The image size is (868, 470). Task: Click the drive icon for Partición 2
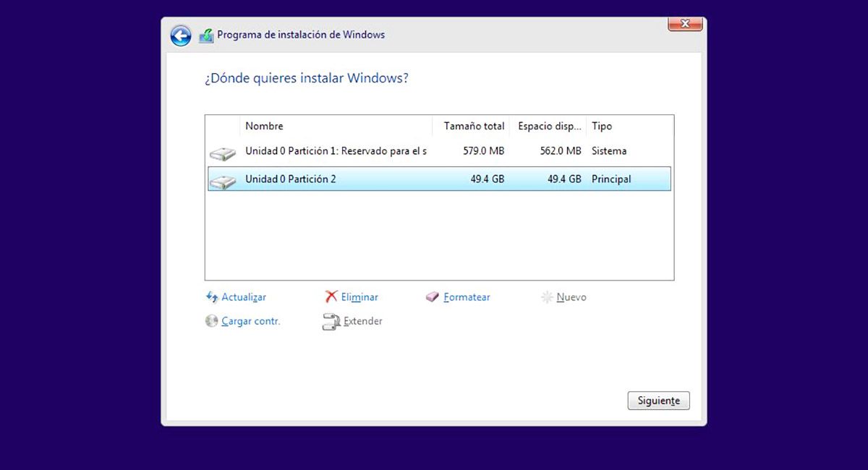[x=223, y=181]
